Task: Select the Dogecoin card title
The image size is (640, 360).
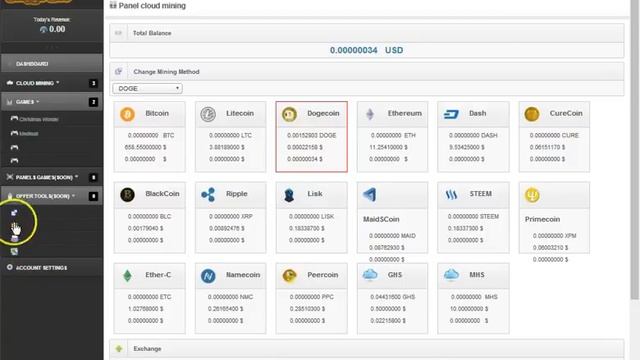Action: coord(323,113)
